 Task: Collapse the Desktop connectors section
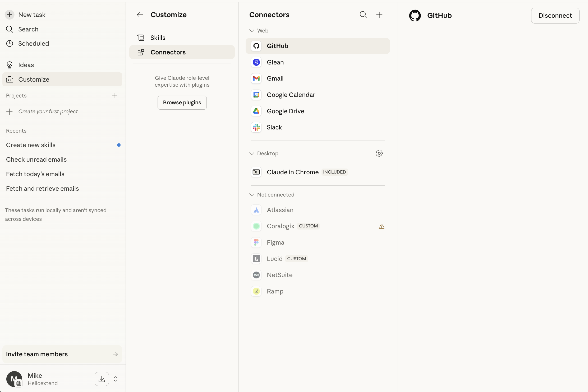252,153
